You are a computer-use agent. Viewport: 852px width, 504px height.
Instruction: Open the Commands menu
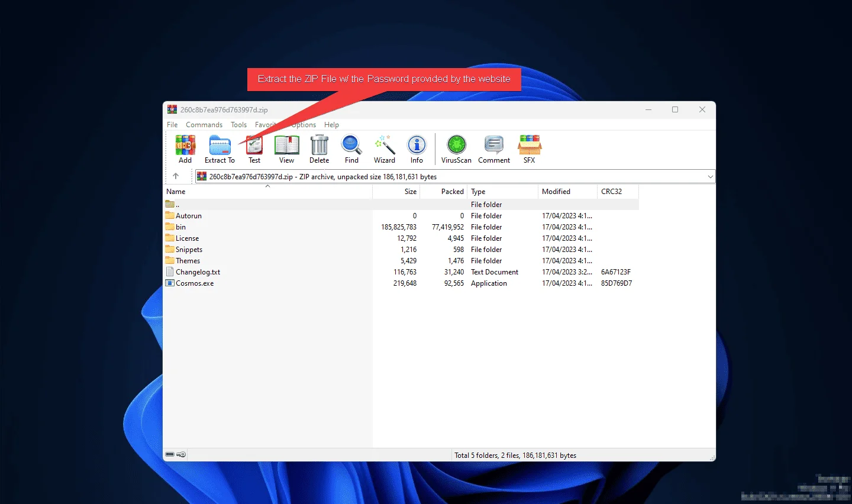click(x=204, y=125)
